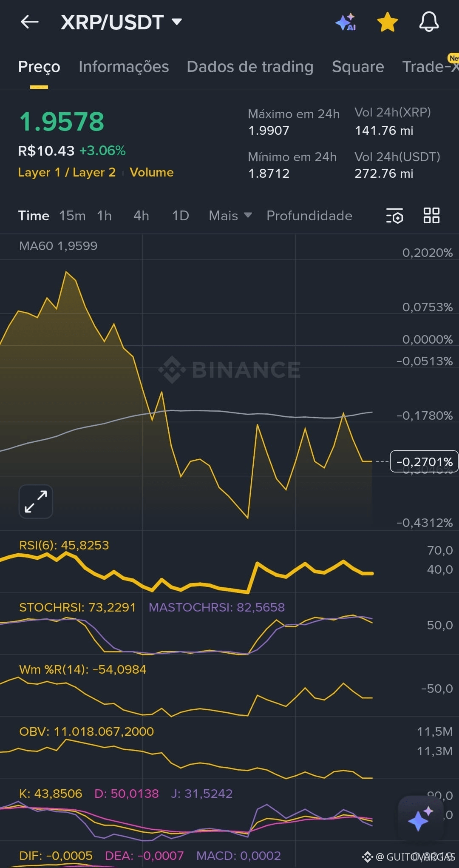Open the chart indicator settings icon
The width and height of the screenshot is (459, 868).
(x=394, y=216)
